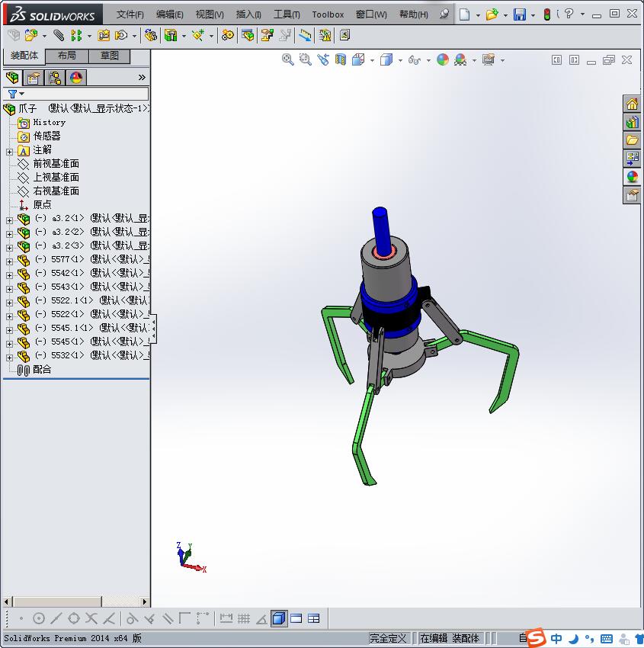Click the Section View icon
The width and height of the screenshot is (644, 648).
click(341, 60)
